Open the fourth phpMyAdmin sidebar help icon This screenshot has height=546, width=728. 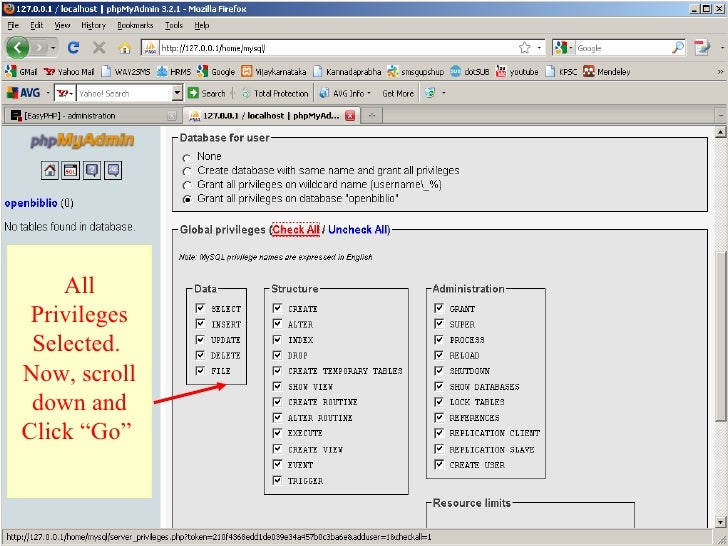point(113,170)
